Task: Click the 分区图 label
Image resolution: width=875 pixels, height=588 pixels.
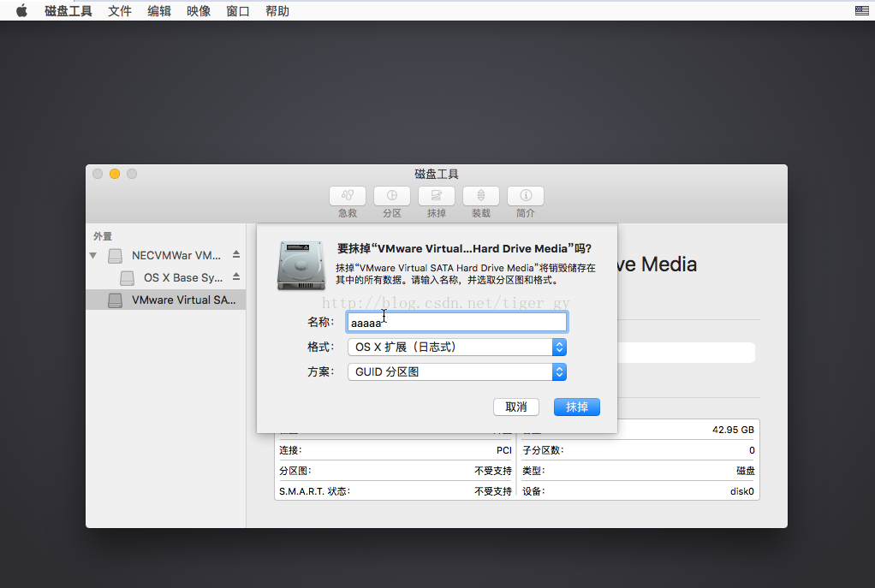Action: pos(295,471)
